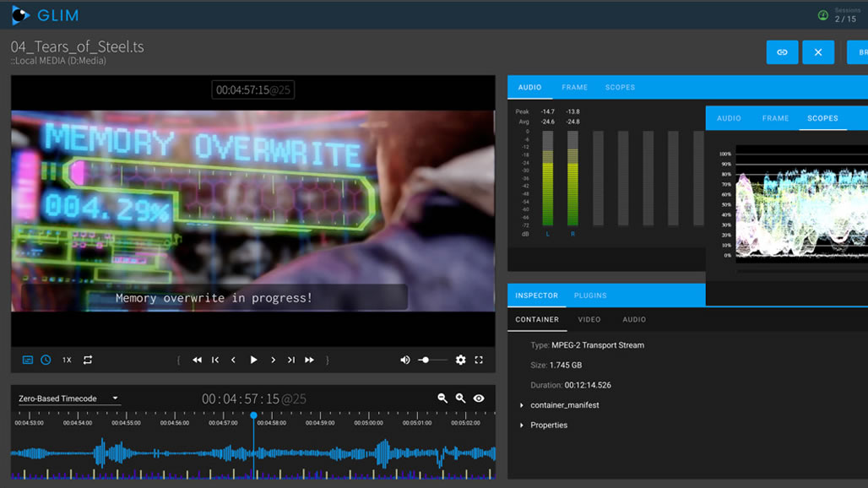The width and height of the screenshot is (868, 488).
Task: Click the partially visible blue BR button
Action: point(858,52)
